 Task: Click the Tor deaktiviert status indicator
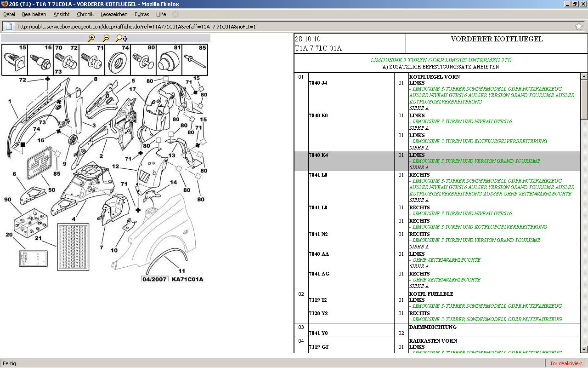tap(565, 363)
